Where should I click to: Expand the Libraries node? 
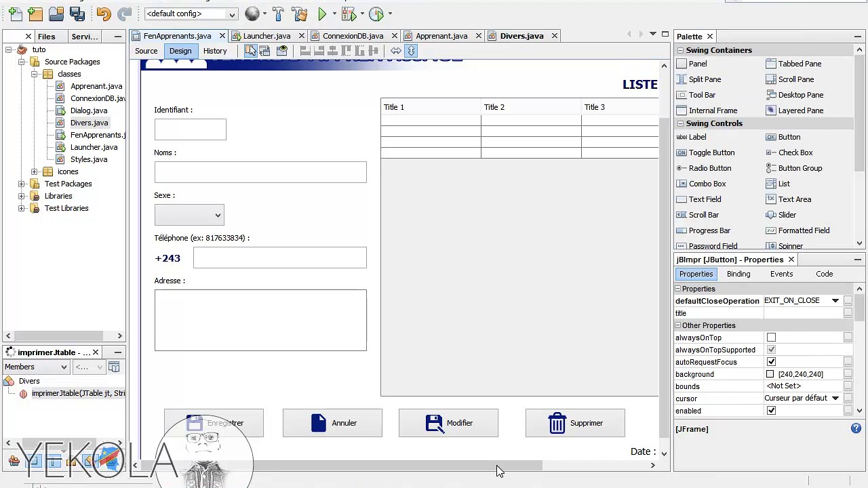pyautogui.click(x=22, y=196)
